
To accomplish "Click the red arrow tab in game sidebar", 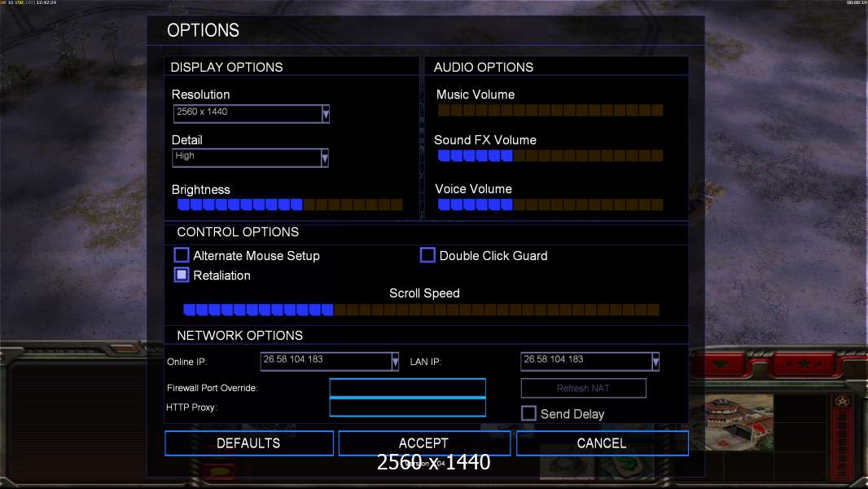I will coord(720,364).
